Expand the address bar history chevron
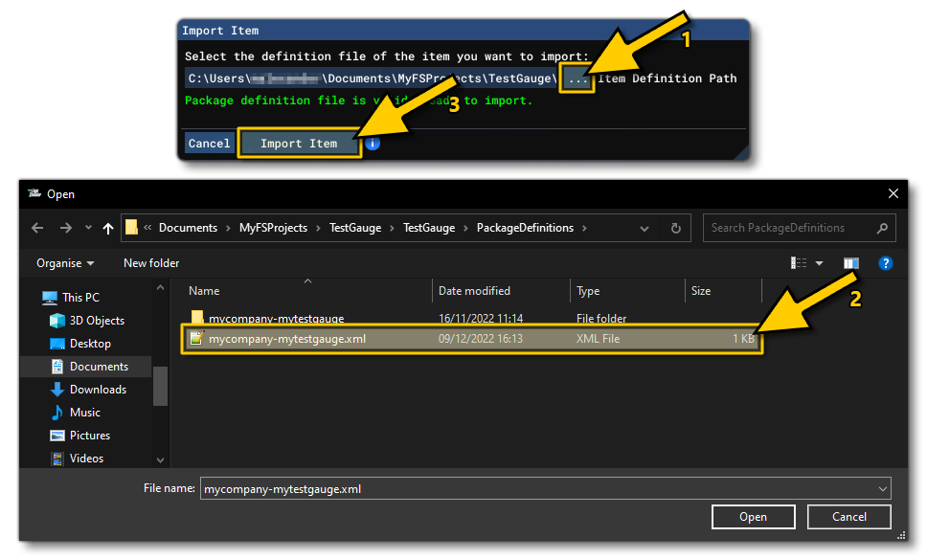Screen dimensions: 927x560 (x=644, y=228)
